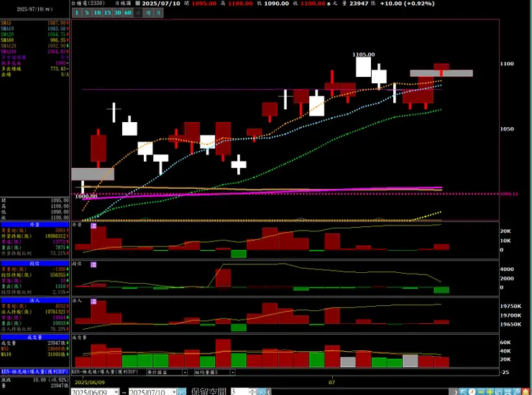The image size is (532, 395).
Task: Select the daily (日) interval button
Action: [x=138, y=13]
